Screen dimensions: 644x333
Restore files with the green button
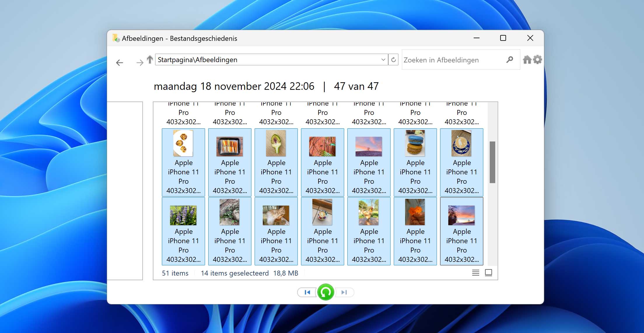[325, 292]
